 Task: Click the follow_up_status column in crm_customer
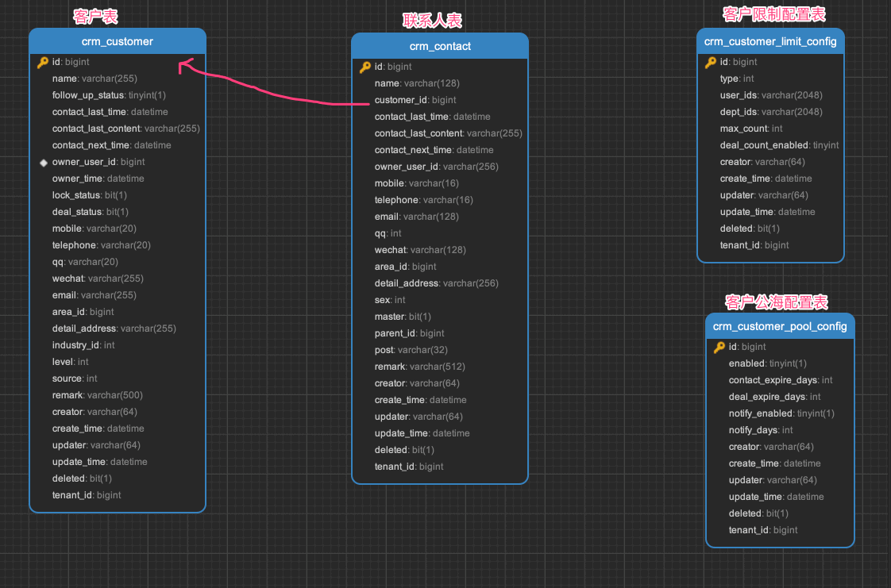pyautogui.click(x=88, y=95)
